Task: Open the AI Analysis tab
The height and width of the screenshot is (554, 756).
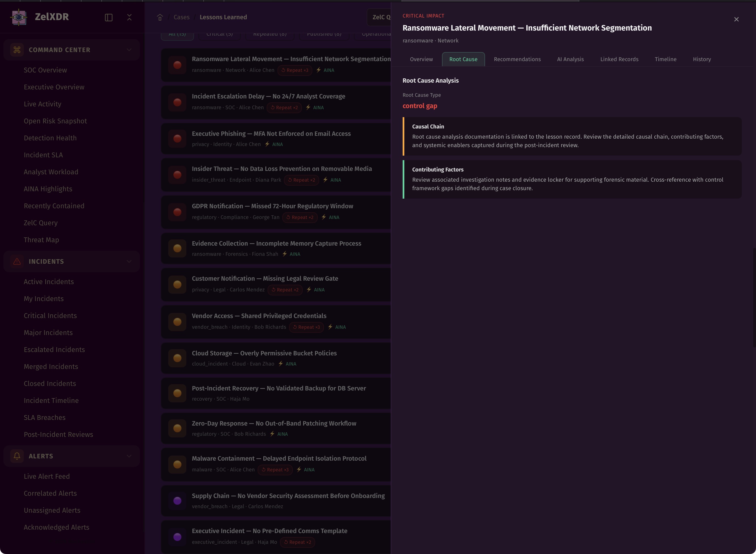Action: point(570,59)
